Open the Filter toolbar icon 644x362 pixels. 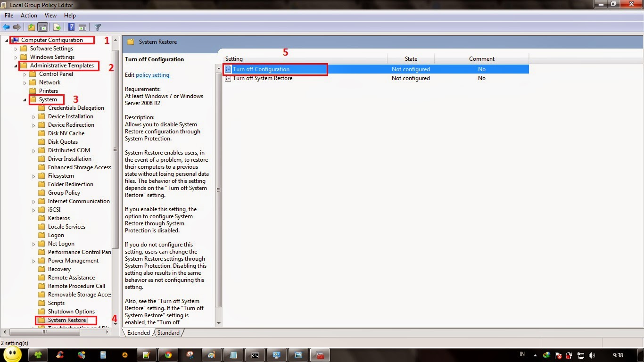(98, 27)
